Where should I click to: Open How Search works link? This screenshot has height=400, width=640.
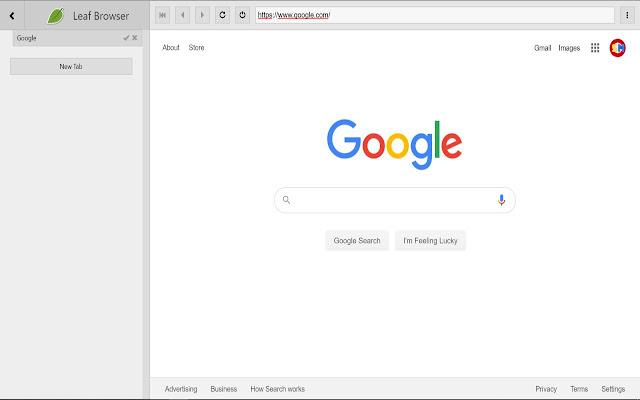point(278,389)
